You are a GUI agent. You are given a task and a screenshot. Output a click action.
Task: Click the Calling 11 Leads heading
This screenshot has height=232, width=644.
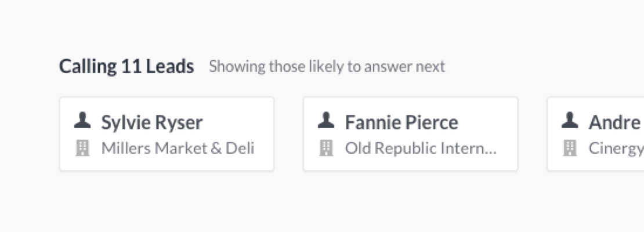(126, 67)
